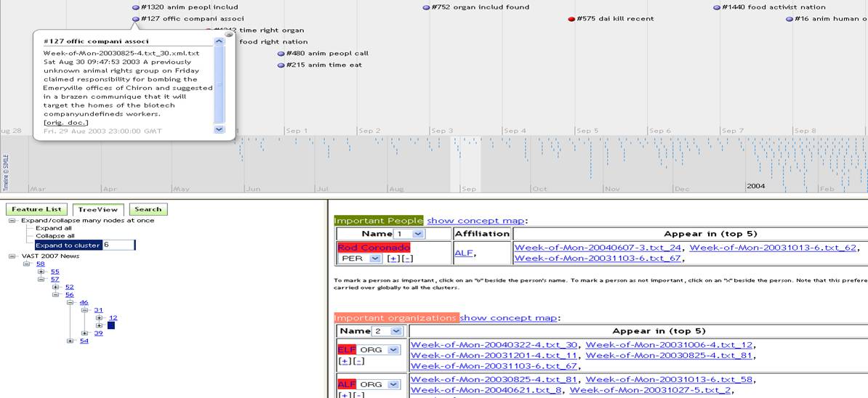Expand tree node 55
This screenshot has height=398, width=868.
point(41,272)
